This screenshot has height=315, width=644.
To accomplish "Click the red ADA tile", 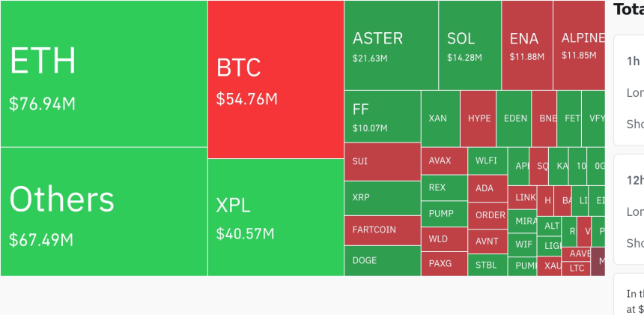I will point(487,188).
